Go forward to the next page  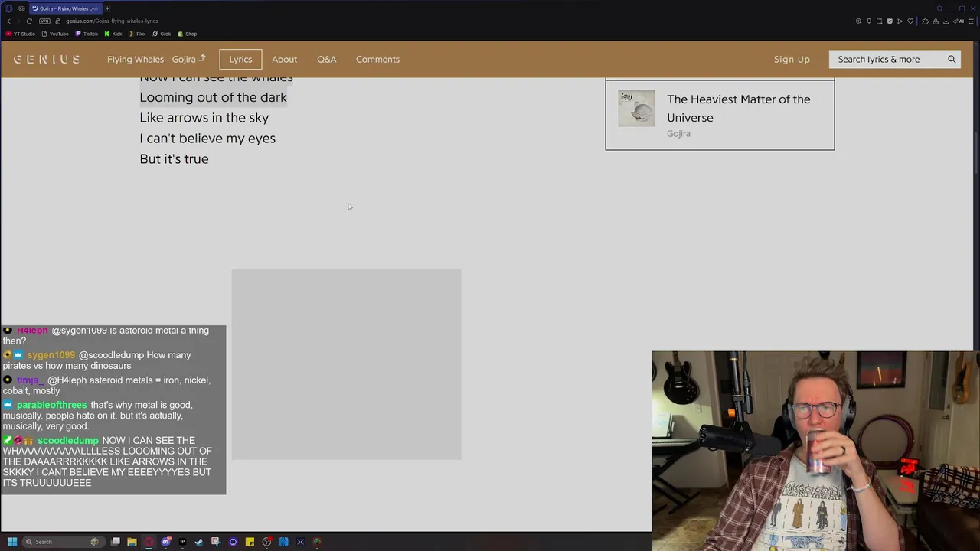coord(18,21)
